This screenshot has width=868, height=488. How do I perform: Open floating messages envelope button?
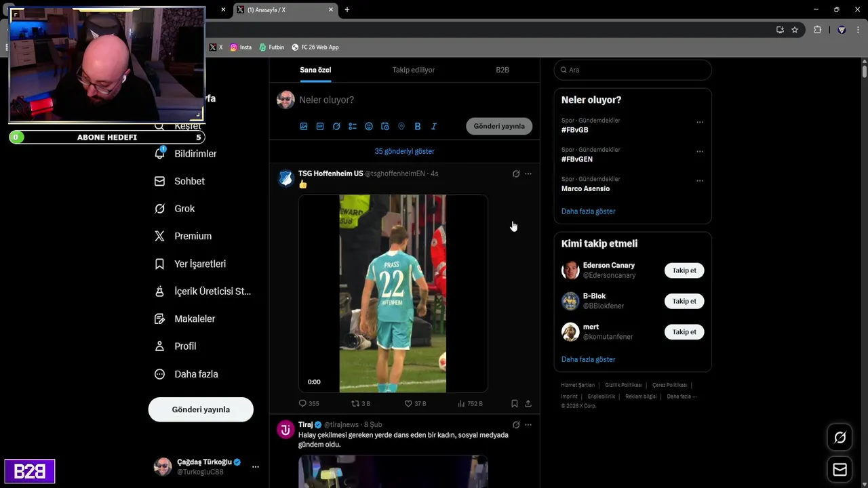pos(840,470)
